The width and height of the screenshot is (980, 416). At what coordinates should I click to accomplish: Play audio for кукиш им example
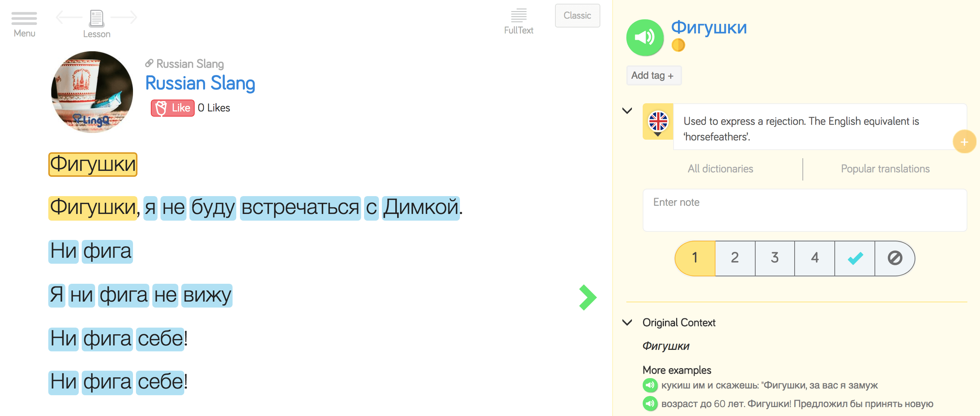[650, 385]
